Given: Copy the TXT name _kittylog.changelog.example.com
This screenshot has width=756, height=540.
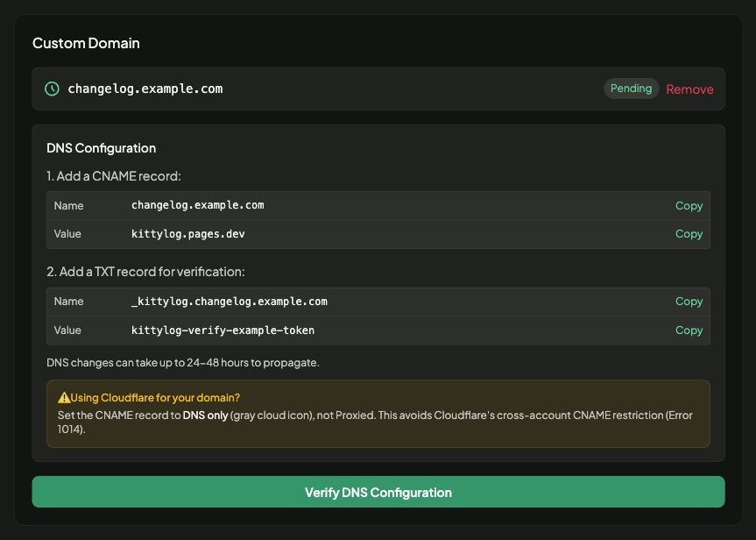Looking at the screenshot, I should [x=689, y=302].
